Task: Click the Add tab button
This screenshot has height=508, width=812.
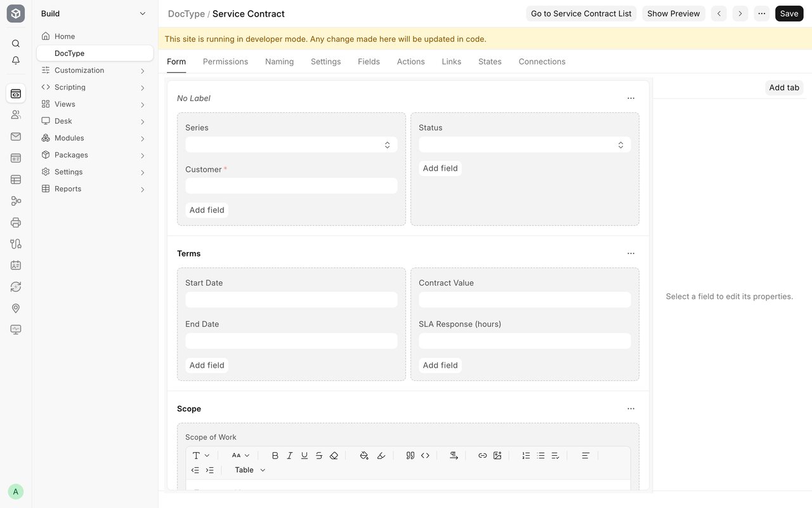Action: pyautogui.click(x=784, y=88)
